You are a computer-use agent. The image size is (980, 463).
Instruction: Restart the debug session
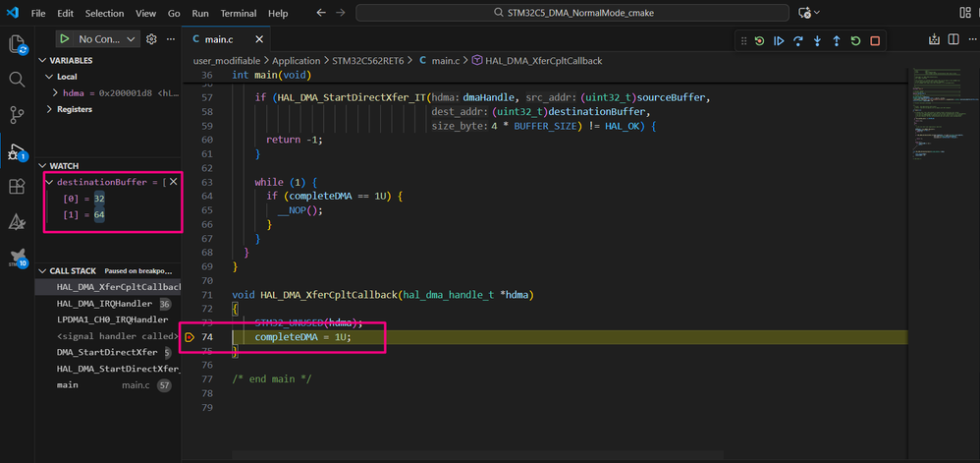point(855,40)
